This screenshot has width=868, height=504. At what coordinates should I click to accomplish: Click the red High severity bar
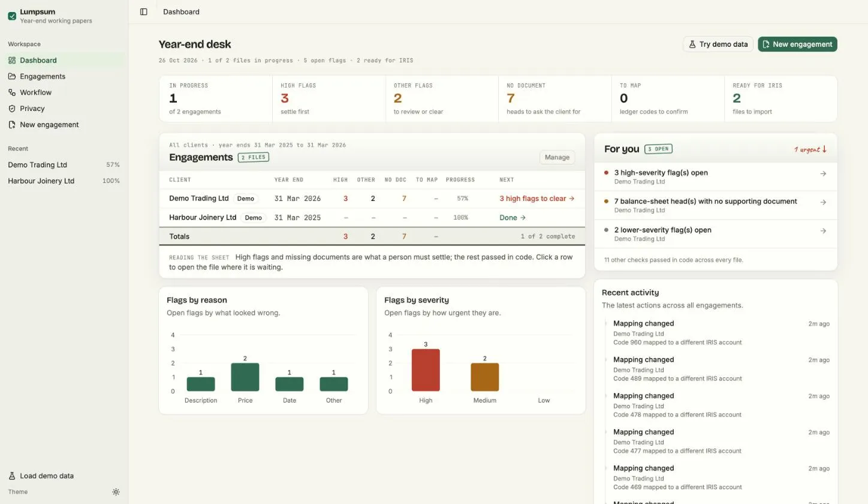(x=426, y=370)
